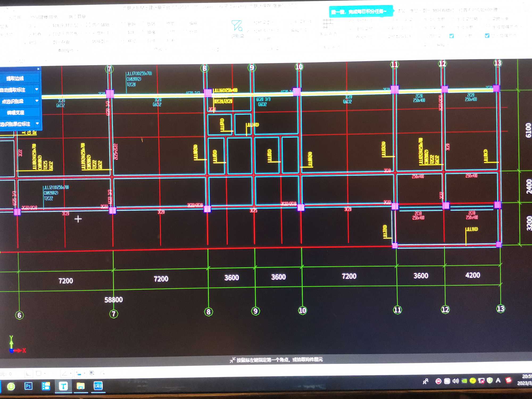Click the XY coordinate axis icon in canvas
532x399 pixels.
click(17, 344)
